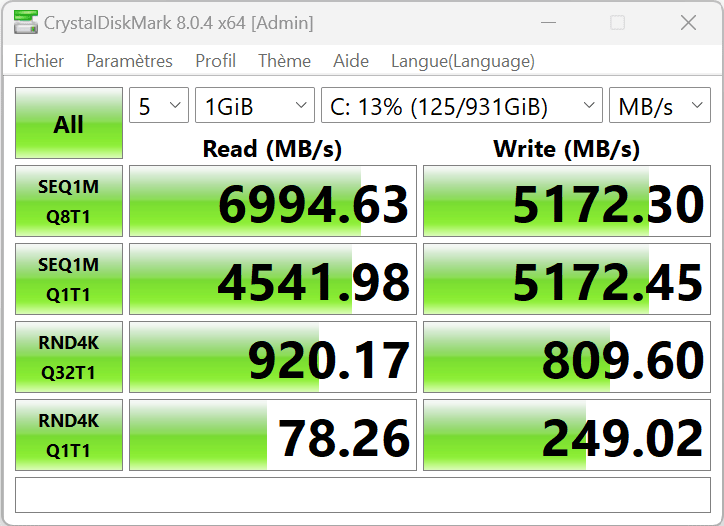This screenshot has width=724, height=526.
Task: Open the Profil menu
Action: point(215,61)
